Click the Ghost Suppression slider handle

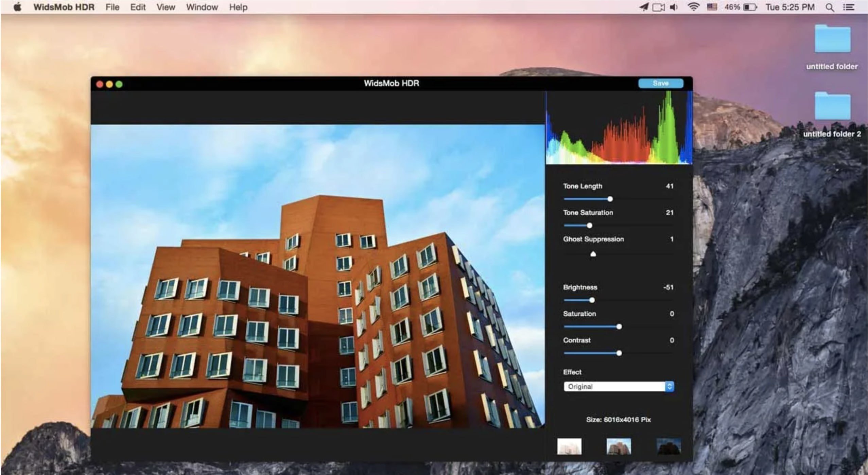[593, 254]
